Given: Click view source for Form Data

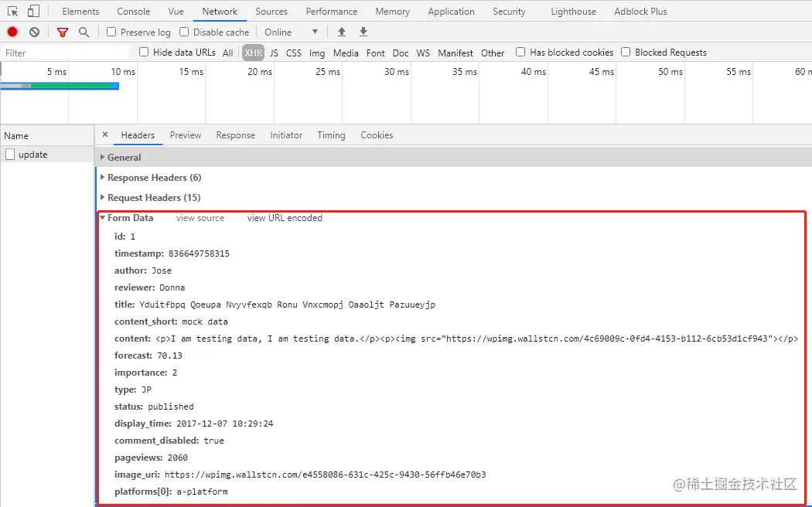Looking at the screenshot, I should click(200, 218).
